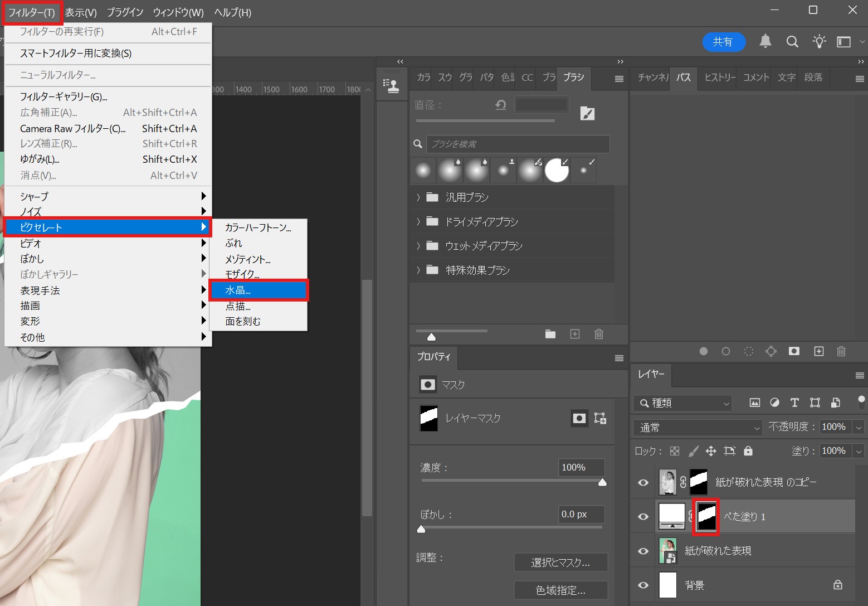Click the delete brush trash icon
Viewport: 868px width, 606px height.
tap(599, 334)
